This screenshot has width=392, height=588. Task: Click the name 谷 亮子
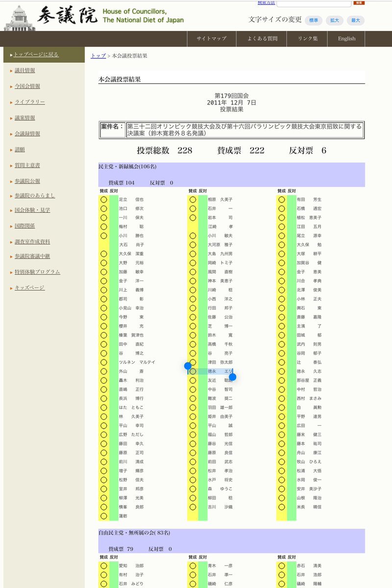tap(220, 353)
